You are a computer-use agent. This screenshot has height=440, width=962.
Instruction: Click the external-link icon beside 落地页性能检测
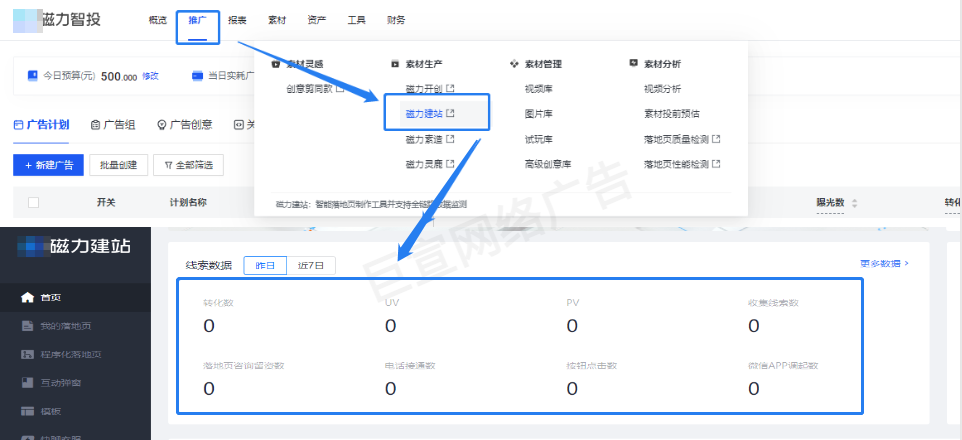tap(715, 164)
